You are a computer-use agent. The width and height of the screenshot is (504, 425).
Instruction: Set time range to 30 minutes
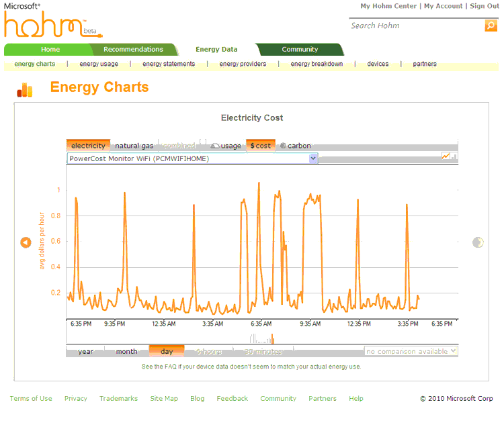pyautogui.click(x=263, y=352)
